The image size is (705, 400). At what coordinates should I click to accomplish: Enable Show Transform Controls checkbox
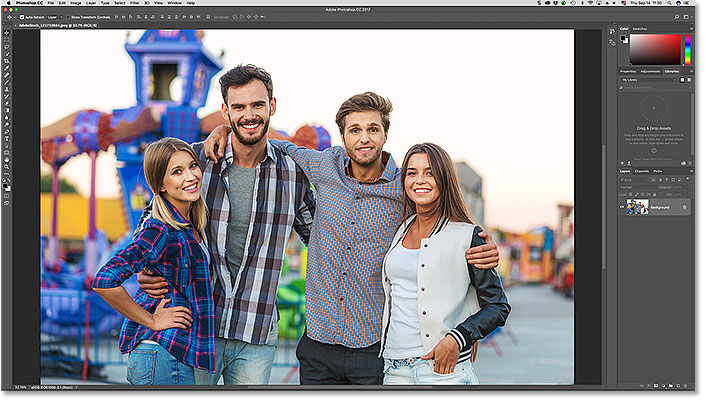click(x=67, y=17)
